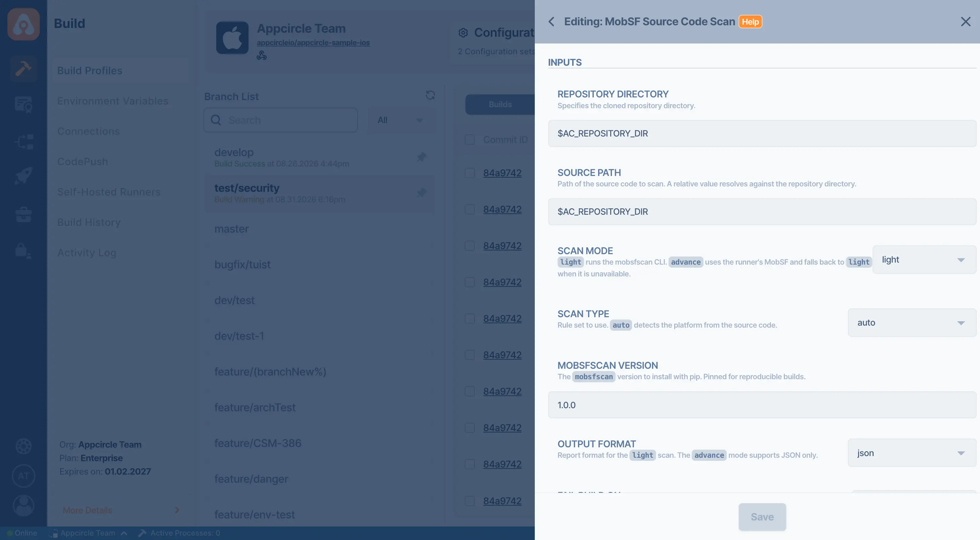Image resolution: width=980 pixels, height=540 pixels.
Task: Open the briefcase module icon in the sidebar
Action: (x=24, y=214)
